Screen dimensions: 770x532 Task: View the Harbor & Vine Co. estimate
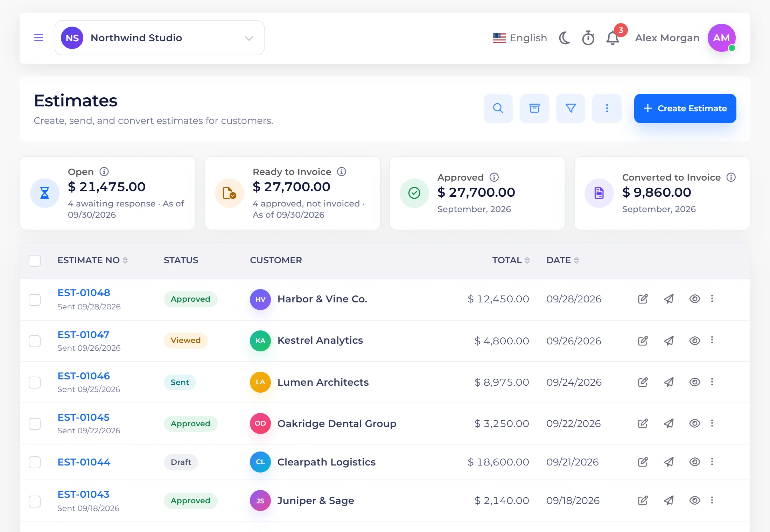click(695, 299)
